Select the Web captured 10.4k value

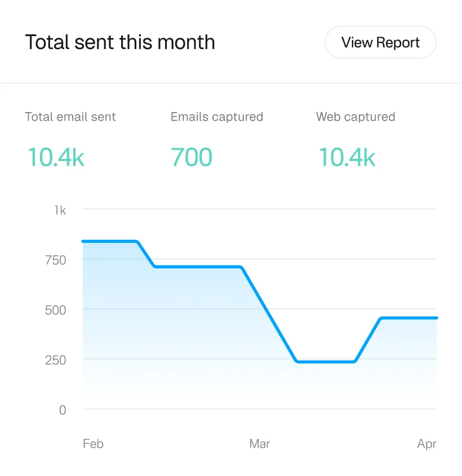[x=346, y=157]
